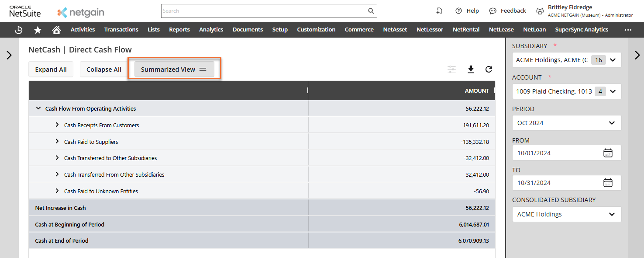
Task: Toggle the Summarized View button
Action: click(174, 70)
